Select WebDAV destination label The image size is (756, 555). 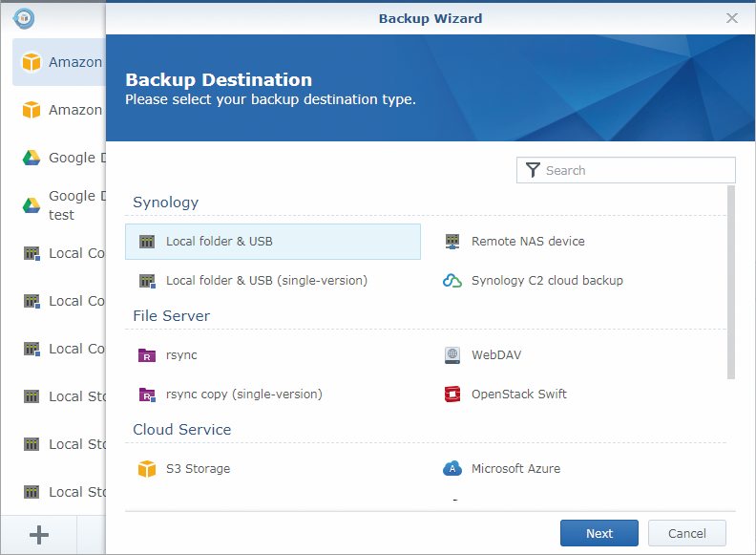(496, 355)
